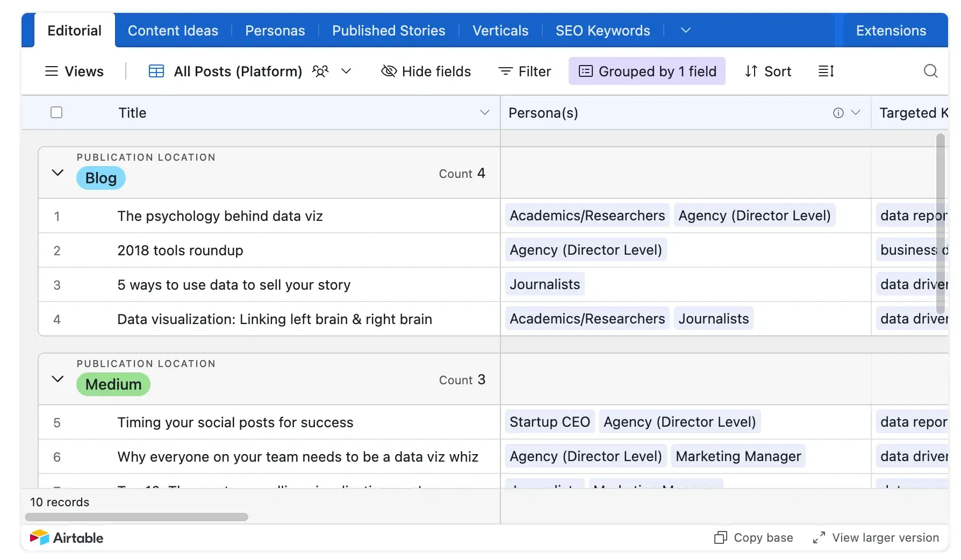Click the Blog publication location tag
Image resolution: width=961 pixels, height=560 pixels.
coord(101,178)
